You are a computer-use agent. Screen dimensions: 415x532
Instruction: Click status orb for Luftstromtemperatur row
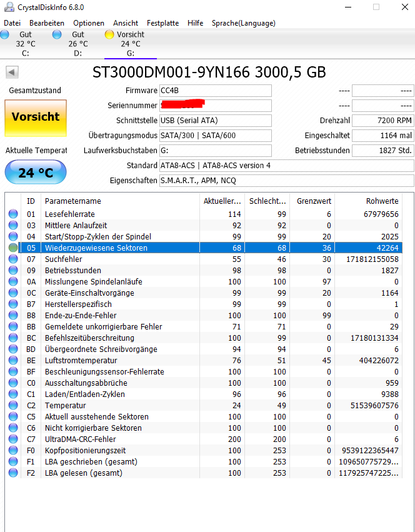click(13, 360)
